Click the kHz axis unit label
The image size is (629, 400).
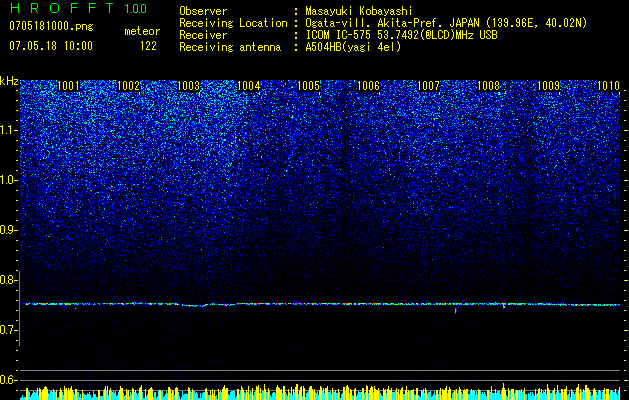pos(9,81)
